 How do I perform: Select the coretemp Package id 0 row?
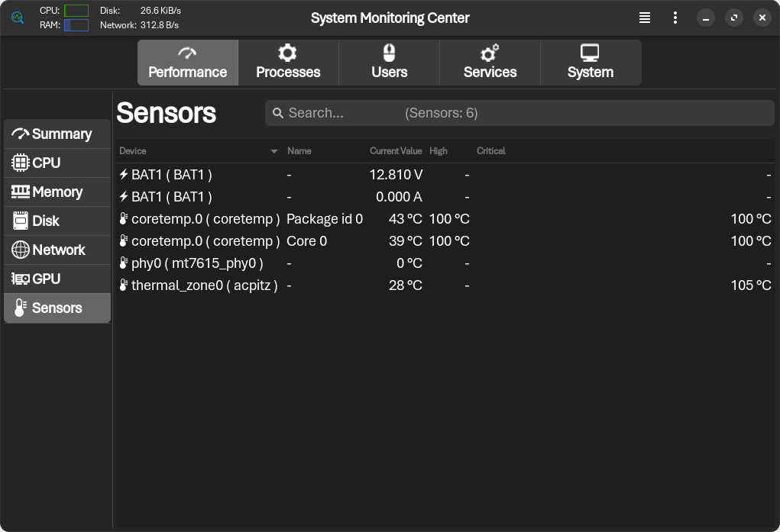(445, 219)
